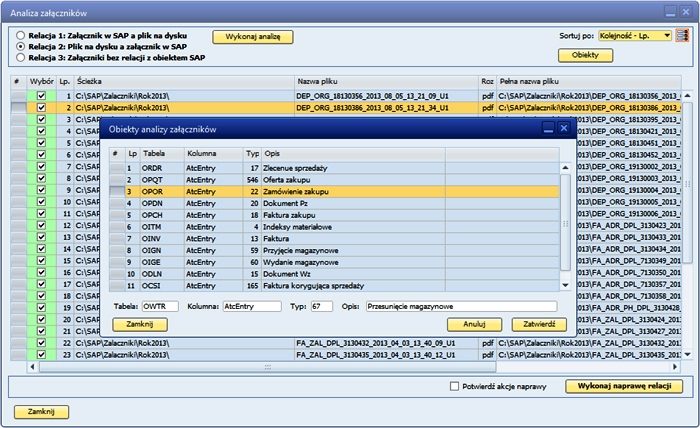
Task: Select the OITM Indeksy materiałowe row
Action: 334,227
